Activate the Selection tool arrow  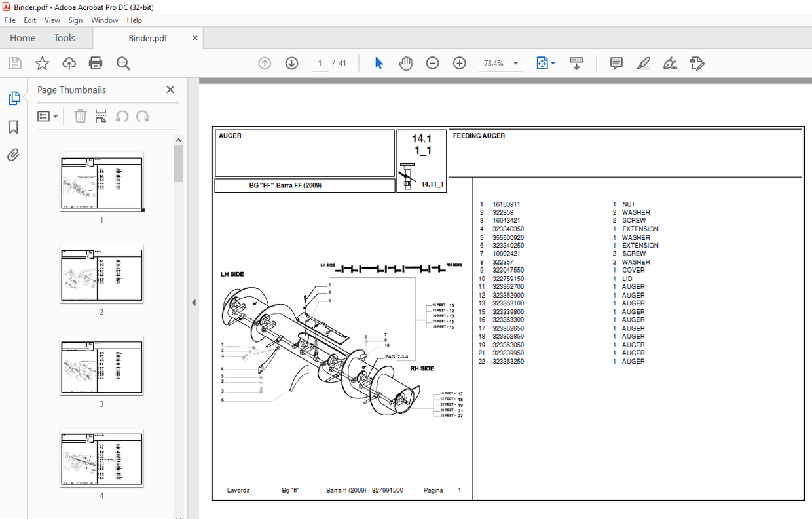pyautogui.click(x=378, y=63)
